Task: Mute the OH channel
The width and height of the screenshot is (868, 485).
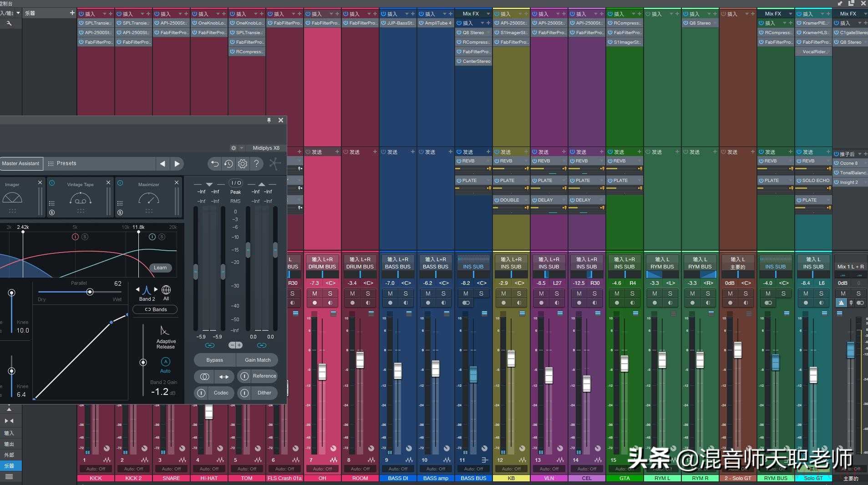Action: tap(315, 293)
